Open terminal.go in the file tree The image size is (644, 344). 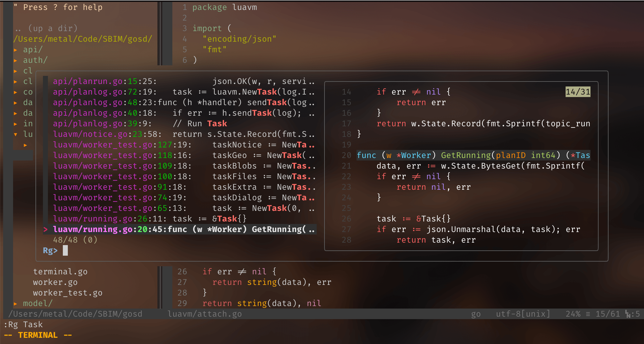click(60, 272)
